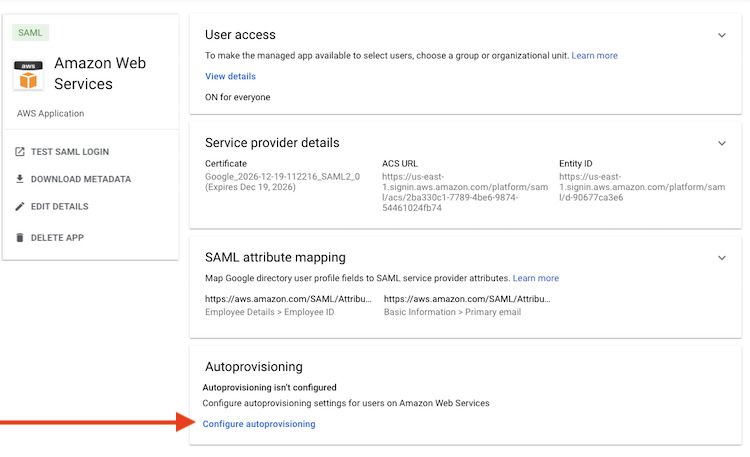This screenshot has width=750, height=457.
Task: Open TEST SAML LOGIN
Action: (x=70, y=152)
